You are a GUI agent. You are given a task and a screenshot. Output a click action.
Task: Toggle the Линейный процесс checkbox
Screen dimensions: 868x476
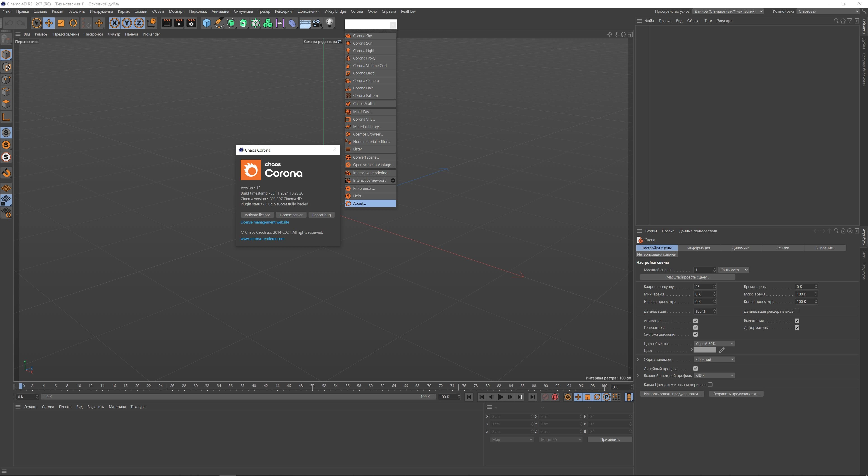696,369
